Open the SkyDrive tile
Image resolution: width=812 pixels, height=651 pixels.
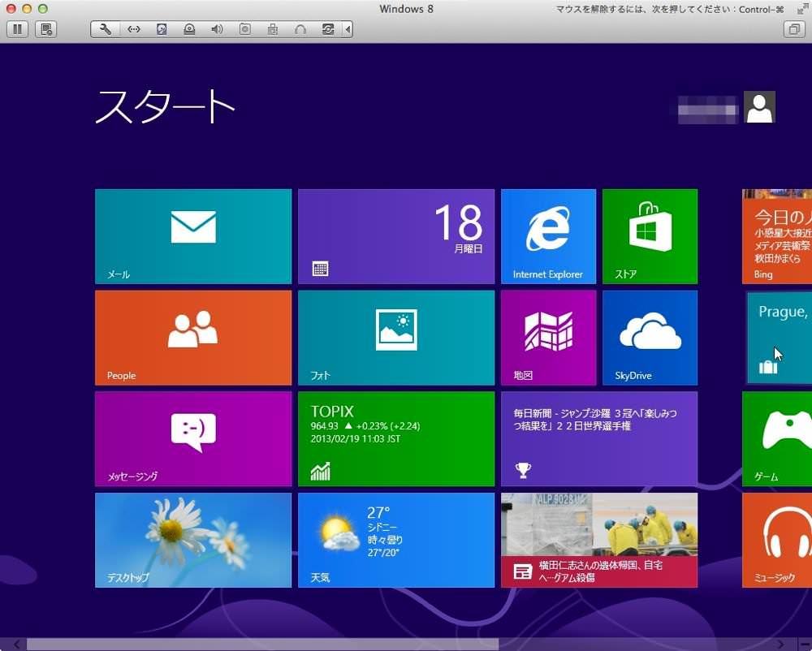click(650, 338)
